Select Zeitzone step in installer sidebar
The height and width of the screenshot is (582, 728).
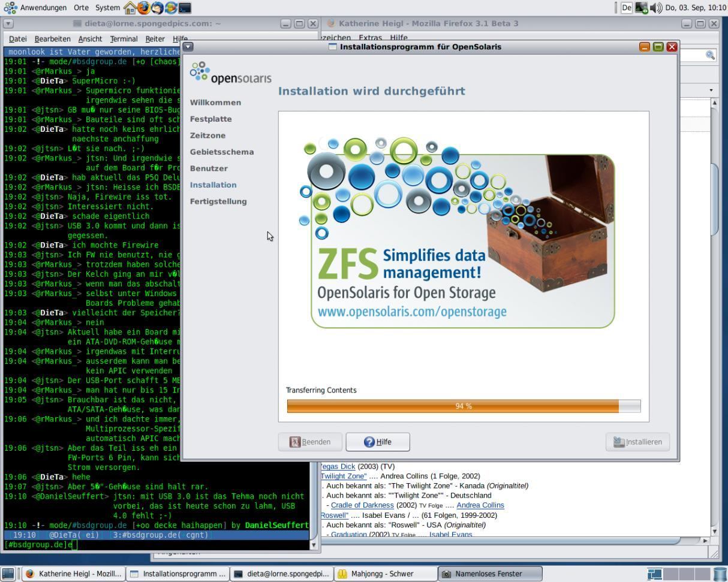[x=207, y=135]
